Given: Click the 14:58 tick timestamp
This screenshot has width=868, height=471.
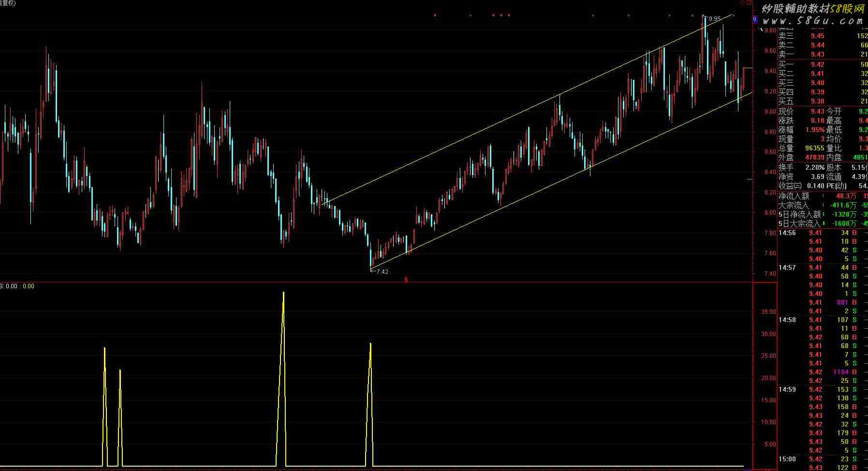Looking at the screenshot, I should 787,320.
